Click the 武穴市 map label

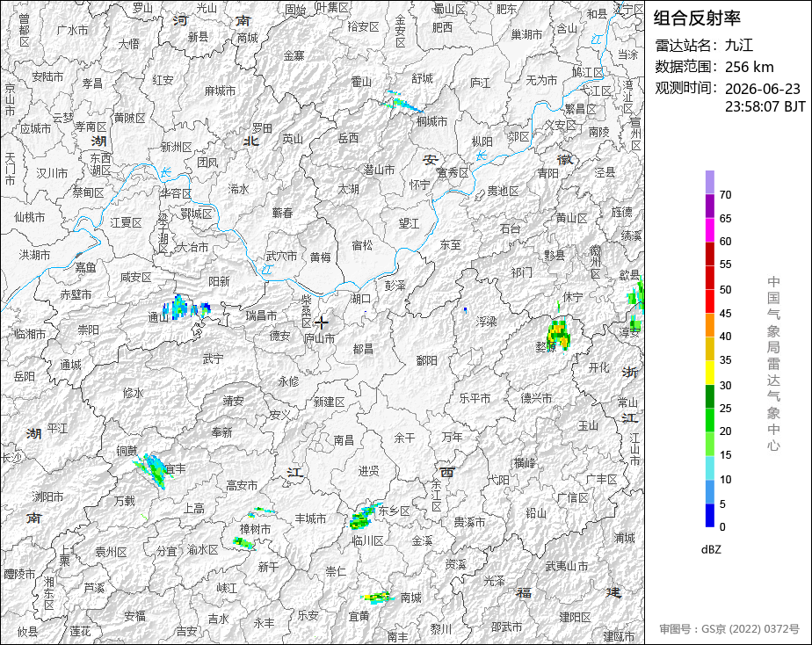click(281, 256)
